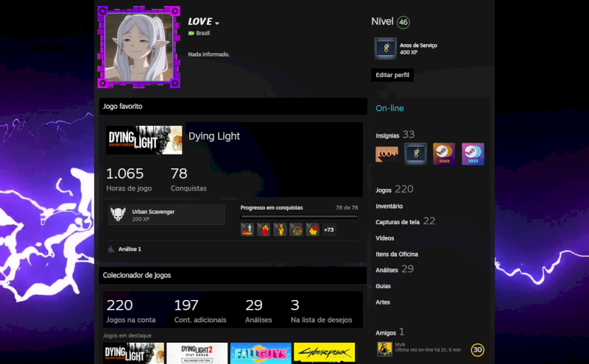Open the Dying Light 2 featured game thumbnail
This screenshot has width=589, height=364.
click(197, 353)
